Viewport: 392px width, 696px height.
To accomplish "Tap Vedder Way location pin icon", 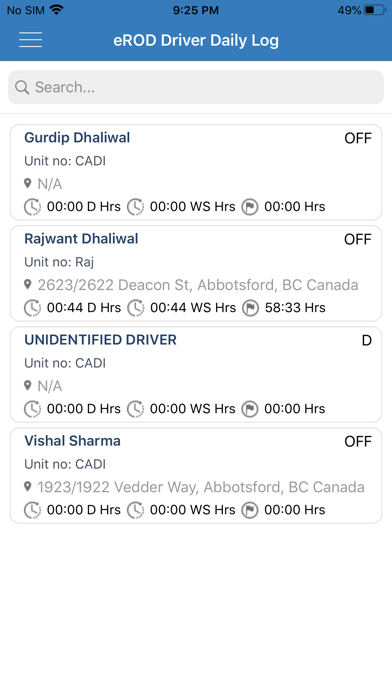I will (28, 487).
